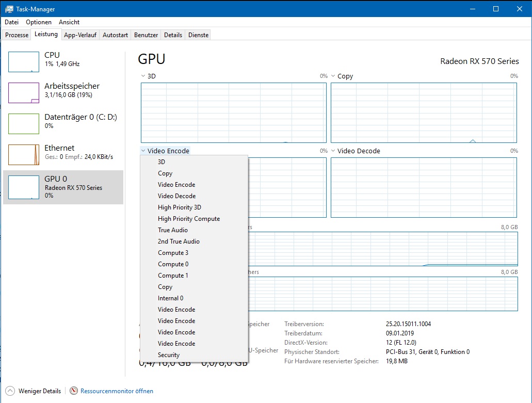This screenshot has height=403, width=532.
Task: Switch to the Leistung tab
Action: [x=46, y=34]
